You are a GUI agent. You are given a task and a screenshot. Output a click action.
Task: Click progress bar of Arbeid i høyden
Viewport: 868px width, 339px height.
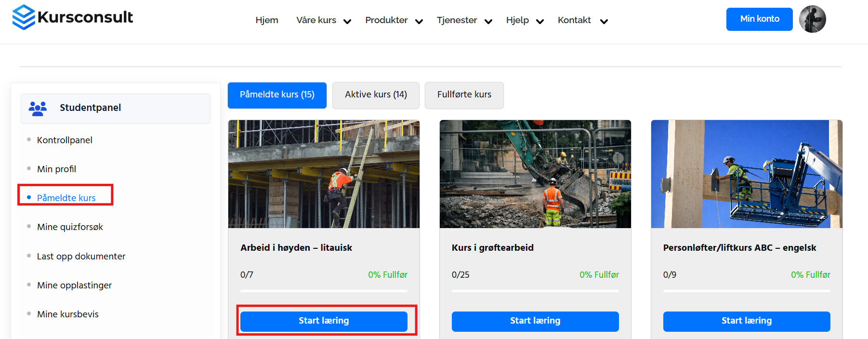[324, 291]
